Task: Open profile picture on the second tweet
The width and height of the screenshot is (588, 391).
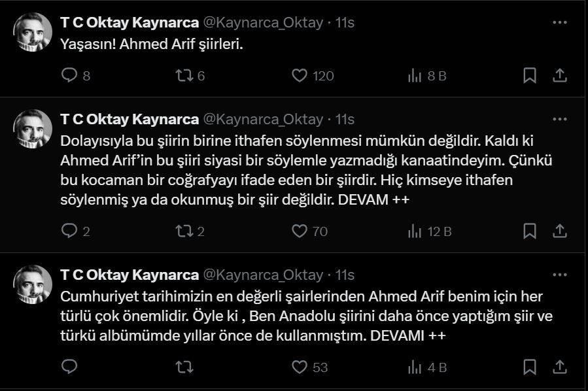Action: [33, 129]
